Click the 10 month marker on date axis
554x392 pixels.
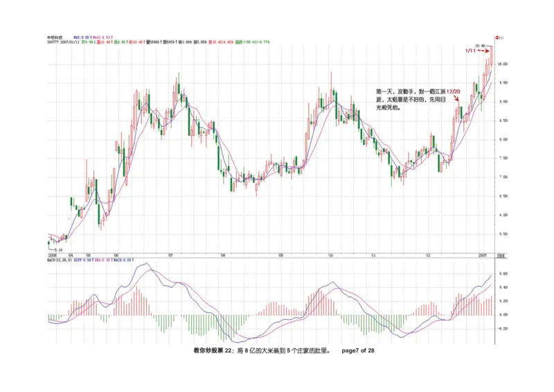pos(331,256)
